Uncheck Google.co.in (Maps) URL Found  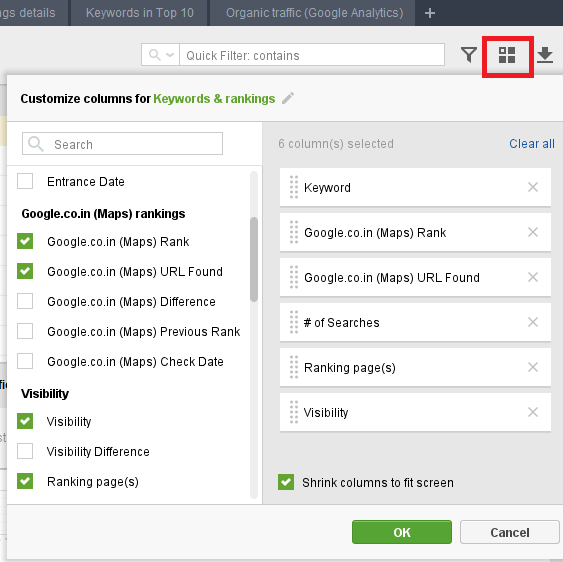[25, 271]
